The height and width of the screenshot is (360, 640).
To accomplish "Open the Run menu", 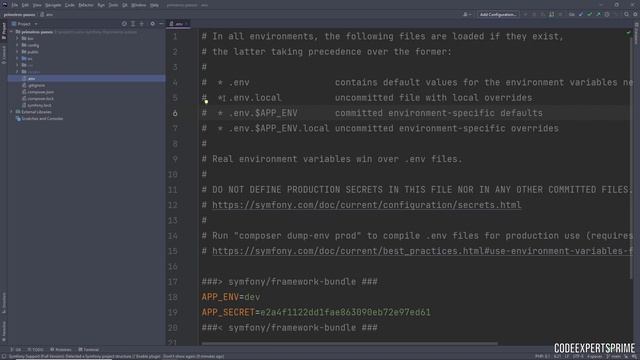I will 101,5.
